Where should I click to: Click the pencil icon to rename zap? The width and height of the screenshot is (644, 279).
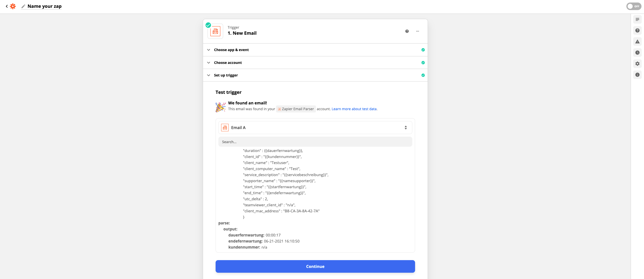23,6
